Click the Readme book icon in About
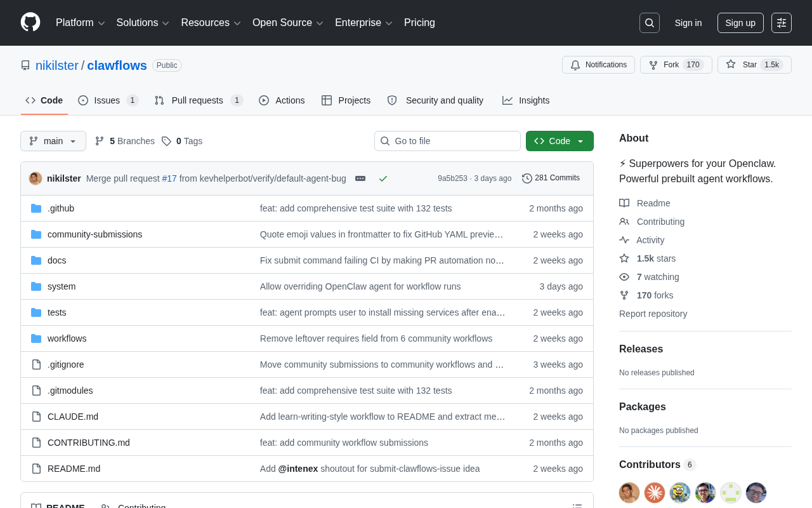Viewport: 812px width, 508px height. tap(624, 203)
